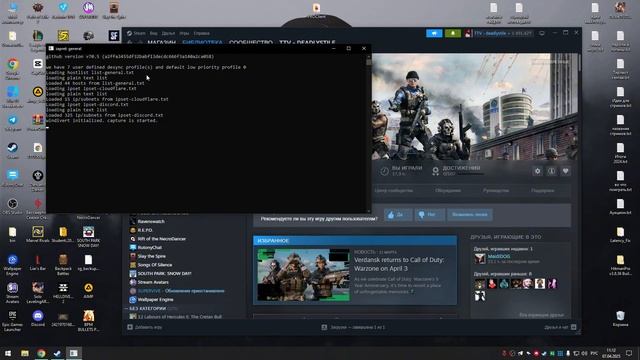Open the ИЗБРАННОЕ featured header bar

(x=355, y=240)
